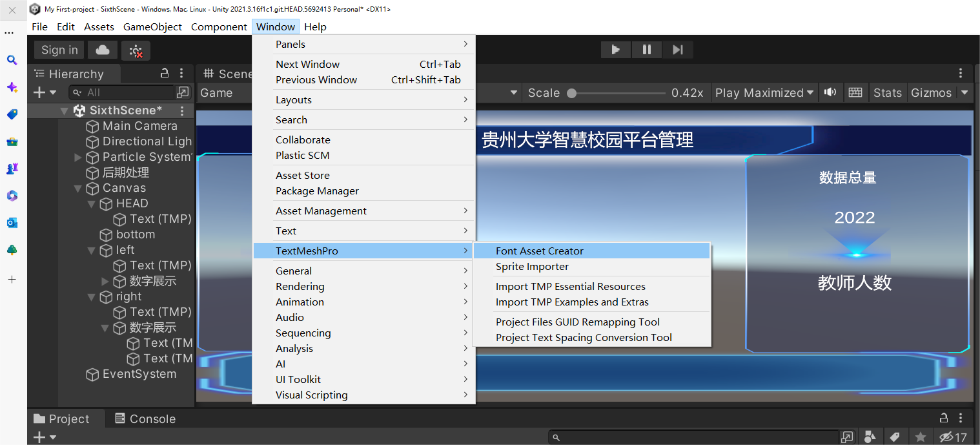Viewport: 980px width, 445px height.
Task: Open the GameObject menu
Action: 153,26
